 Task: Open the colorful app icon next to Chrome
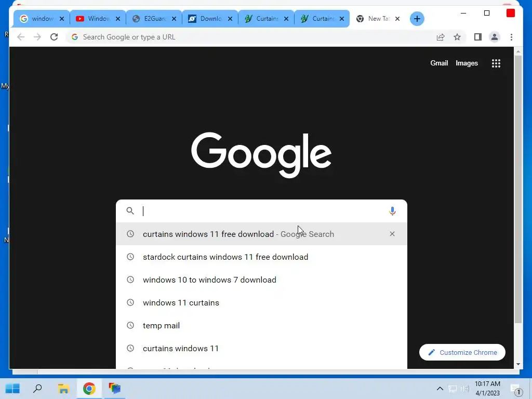point(115,389)
